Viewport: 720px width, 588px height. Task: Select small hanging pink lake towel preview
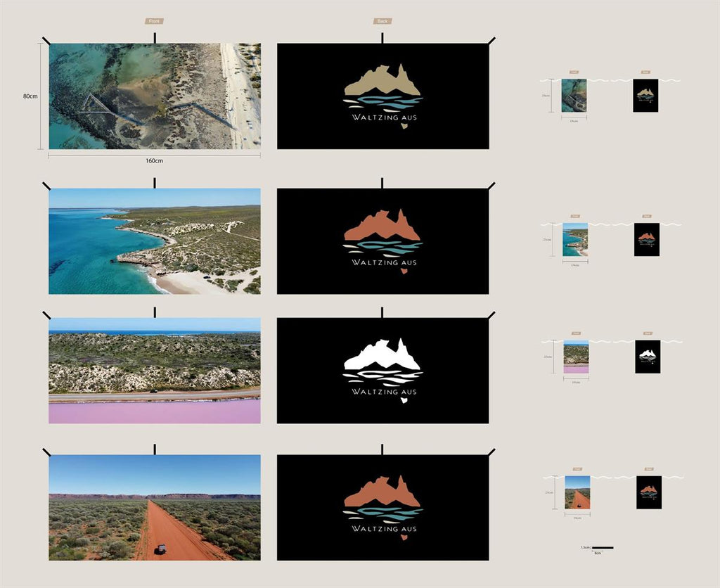[x=576, y=357]
